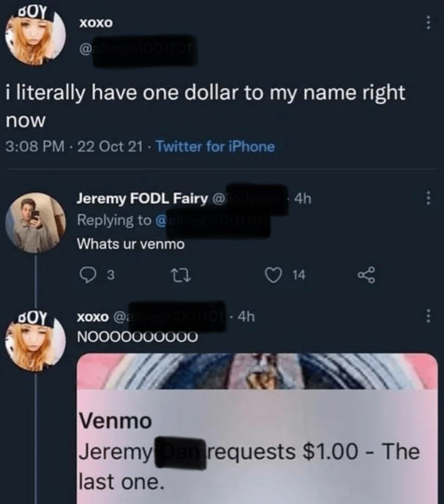Click the "3:08 PM · 22 Oct 21" timestamp
444x504 pixels.
(x=75, y=147)
